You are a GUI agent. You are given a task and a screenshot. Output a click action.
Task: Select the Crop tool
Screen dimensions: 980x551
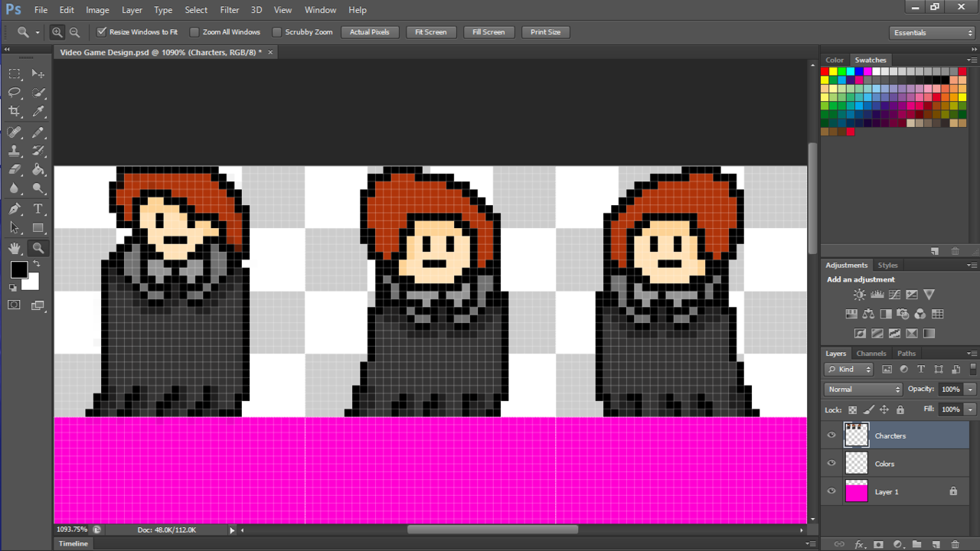pos(15,112)
